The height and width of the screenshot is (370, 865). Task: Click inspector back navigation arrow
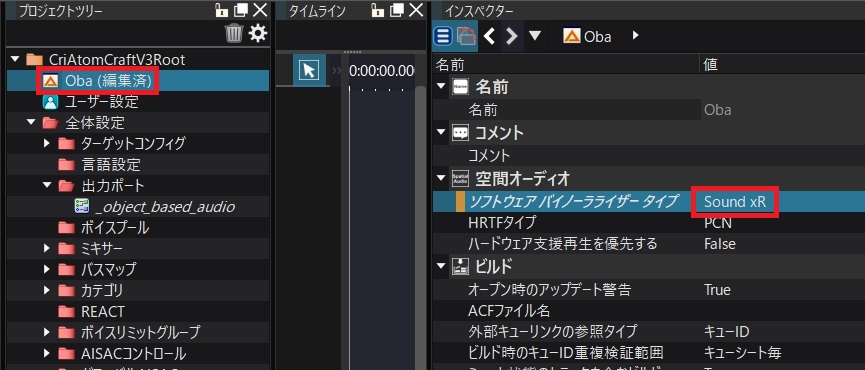click(489, 36)
